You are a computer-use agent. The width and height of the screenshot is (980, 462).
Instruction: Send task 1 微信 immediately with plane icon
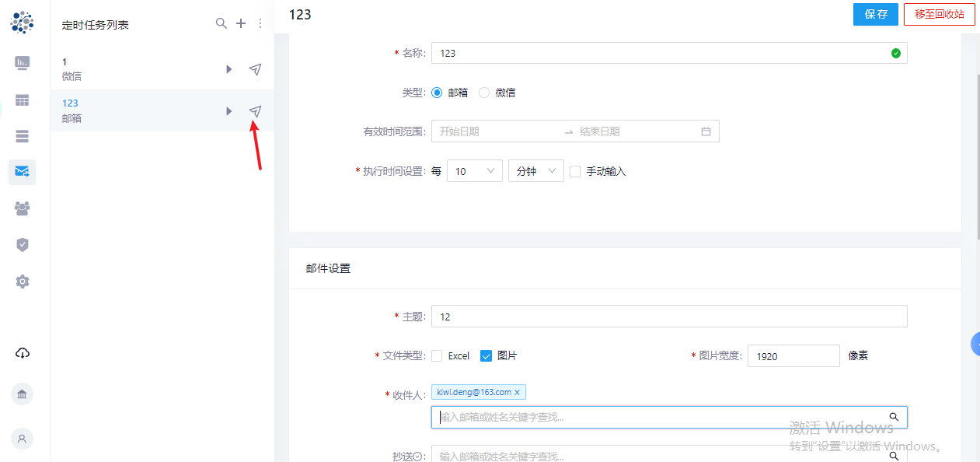pyautogui.click(x=255, y=69)
